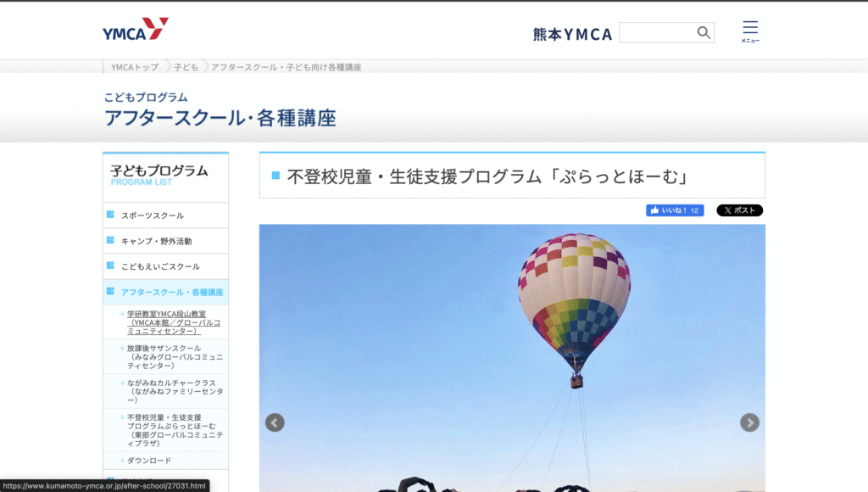
Task: Open the hamburger メニュー icon
Action: 749,28
